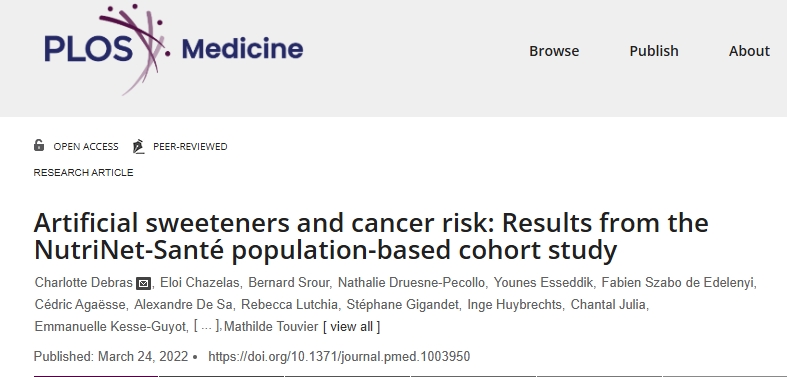Select author Emmanuelle Kesse-Guyot
The height and width of the screenshot is (377, 787).
point(110,327)
